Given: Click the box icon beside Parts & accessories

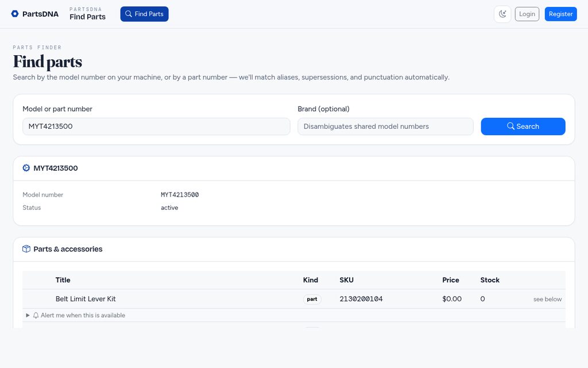Looking at the screenshot, I should [x=26, y=249].
